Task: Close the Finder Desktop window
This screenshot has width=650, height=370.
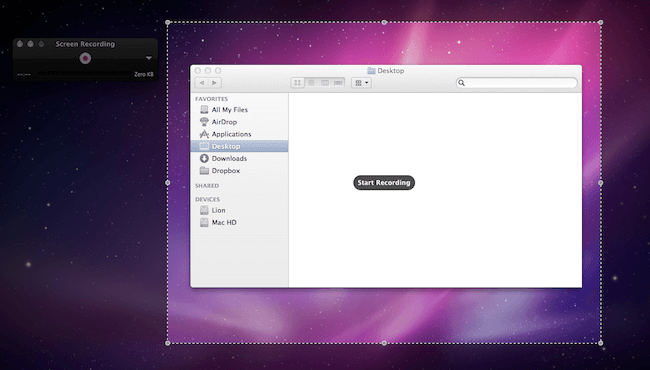Action: 198,71
